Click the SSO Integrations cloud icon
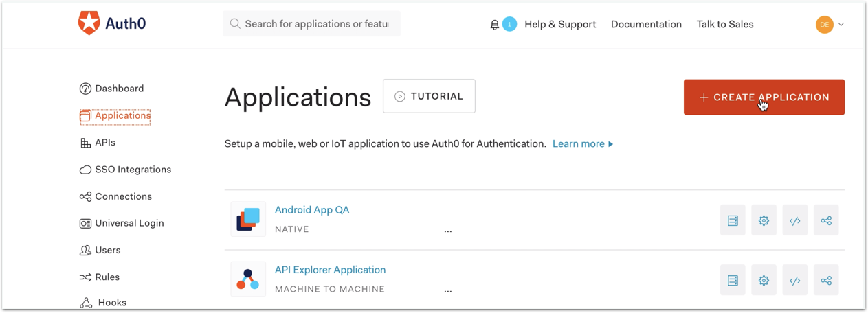868x313 pixels. click(x=85, y=170)
